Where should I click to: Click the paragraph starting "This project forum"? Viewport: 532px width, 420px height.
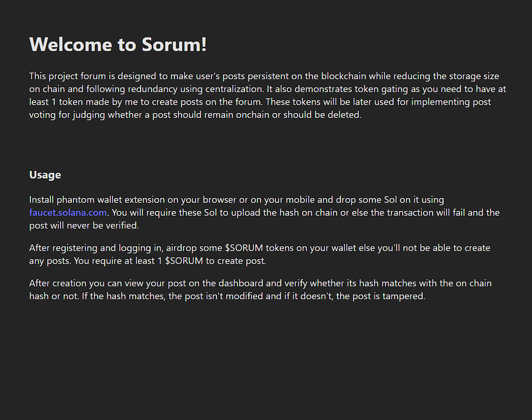coord(267,95)
